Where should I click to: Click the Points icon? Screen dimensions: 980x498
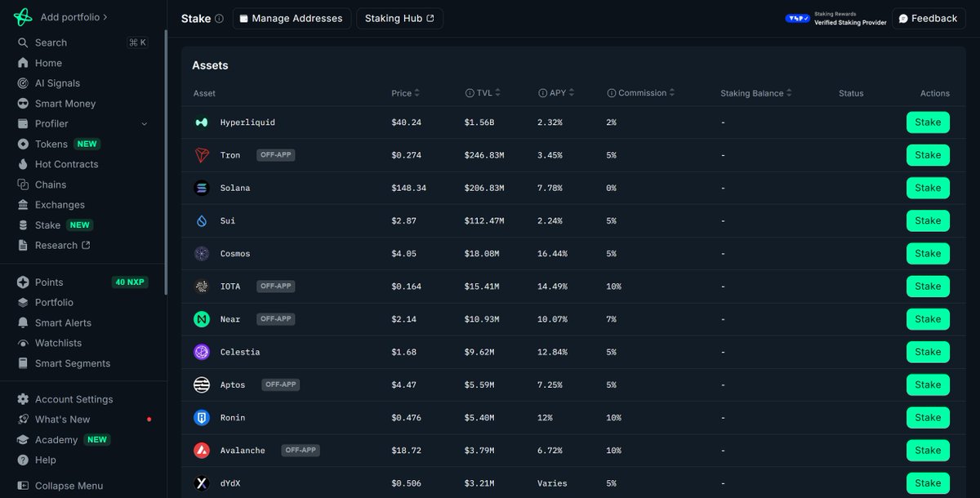tap(23, 282)
